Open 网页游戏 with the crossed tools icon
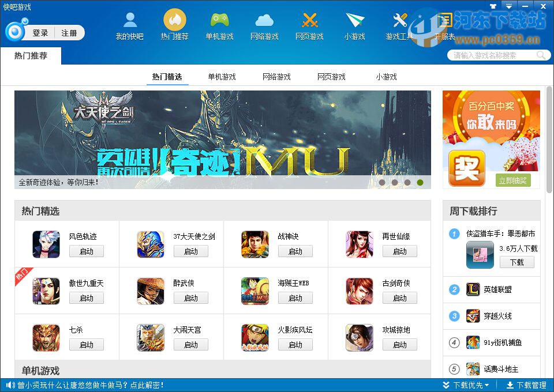 [309, 24]
